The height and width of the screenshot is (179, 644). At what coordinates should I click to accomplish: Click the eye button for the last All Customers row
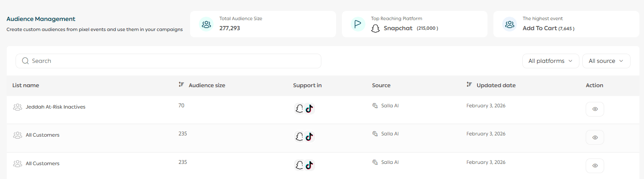tap(594, 166)
